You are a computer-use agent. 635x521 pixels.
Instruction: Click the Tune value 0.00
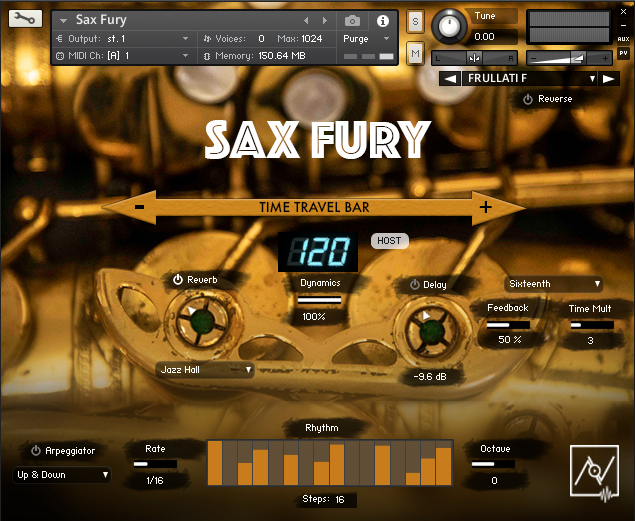point(484,37)
